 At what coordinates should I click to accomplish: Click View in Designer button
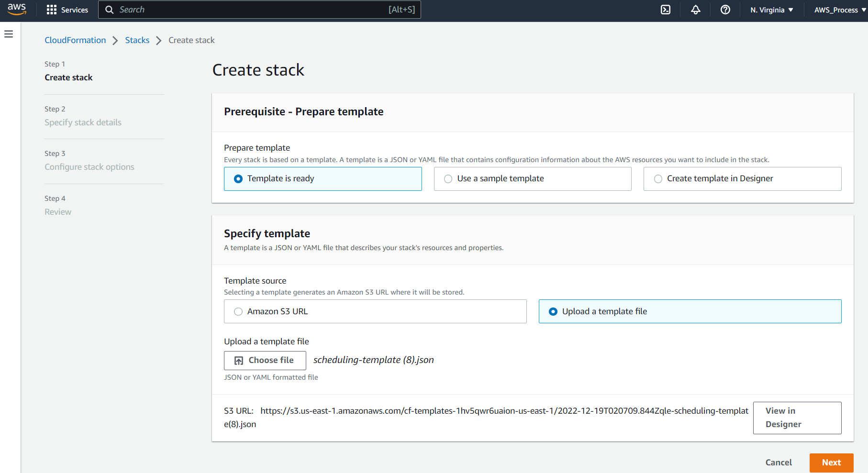(797, 418)
